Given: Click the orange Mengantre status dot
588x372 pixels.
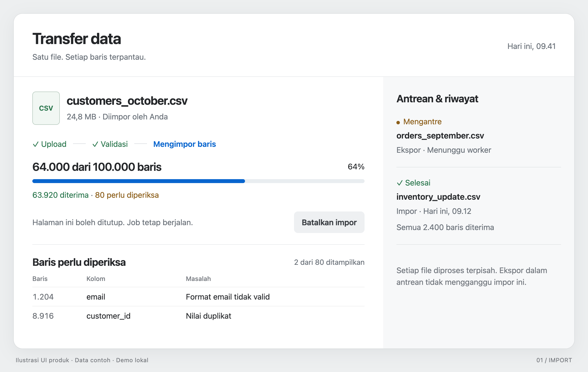Looking at the screenshot, I should coord(398,122).
